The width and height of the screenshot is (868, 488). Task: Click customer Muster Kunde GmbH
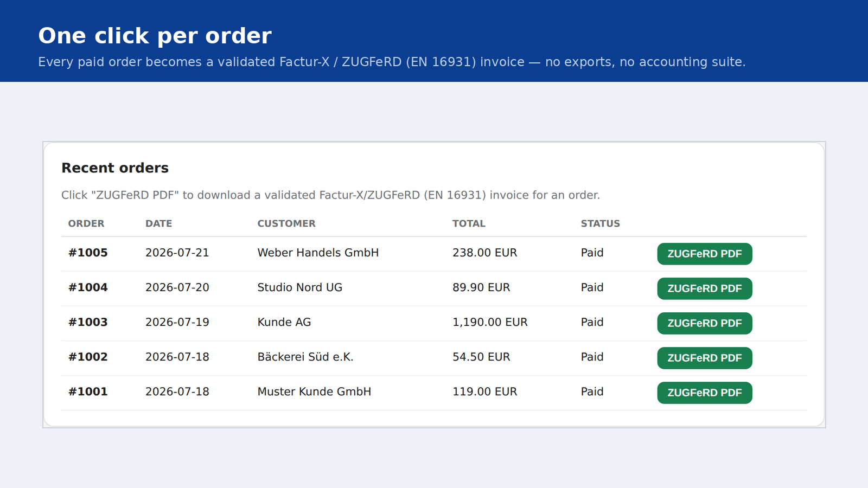[314, 391]
